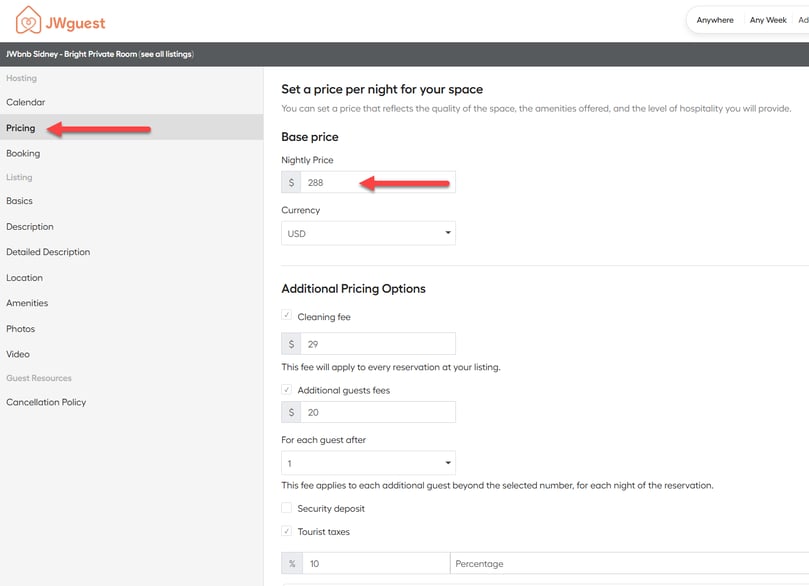Click the 'Base price' heading
The image size is (809, 586).
(310, 137)
